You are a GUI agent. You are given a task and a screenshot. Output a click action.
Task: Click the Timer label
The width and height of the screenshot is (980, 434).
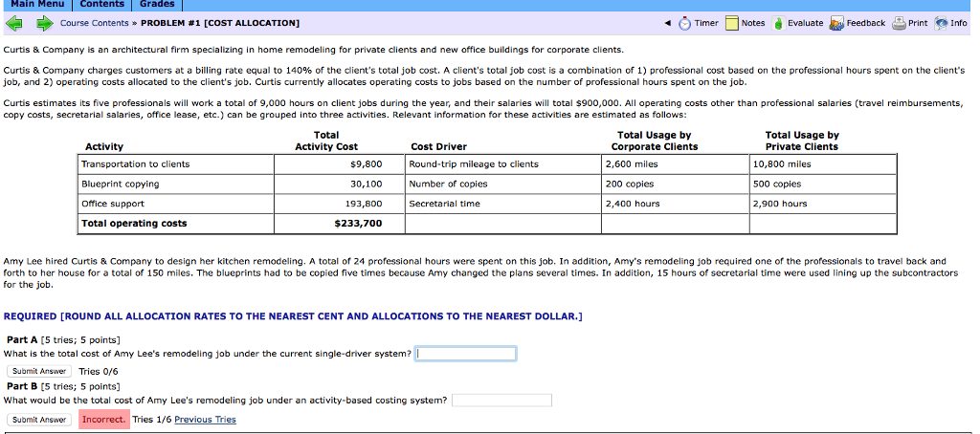click(706, 23)
